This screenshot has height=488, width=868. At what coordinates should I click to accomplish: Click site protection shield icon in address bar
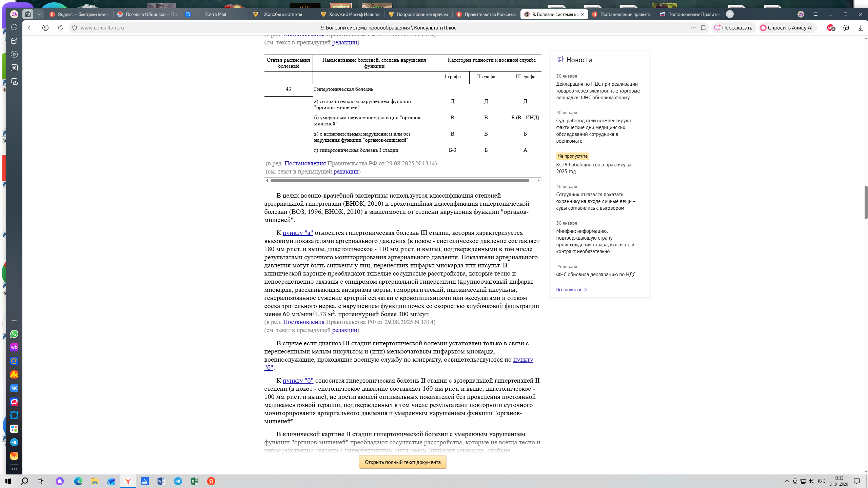click(x=75, y=28)
